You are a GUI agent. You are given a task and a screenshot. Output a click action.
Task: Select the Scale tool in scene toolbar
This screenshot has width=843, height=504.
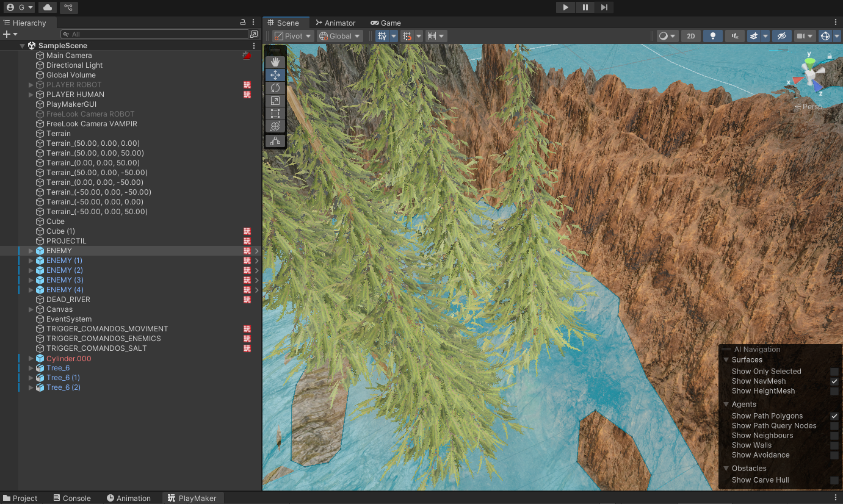pos(275,101)
